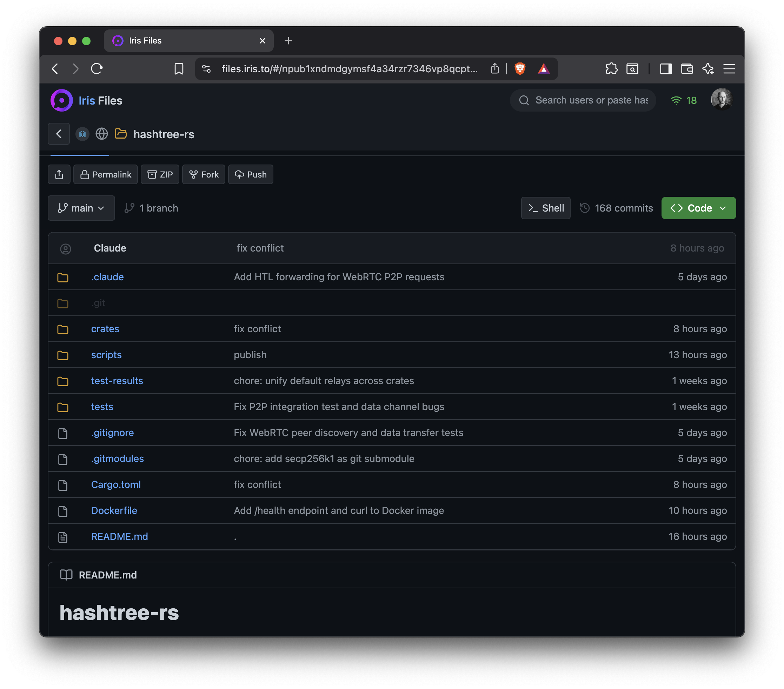Screen dimensions: 784x689
Task: Open a new browser tab
Action: pos(288,41)
